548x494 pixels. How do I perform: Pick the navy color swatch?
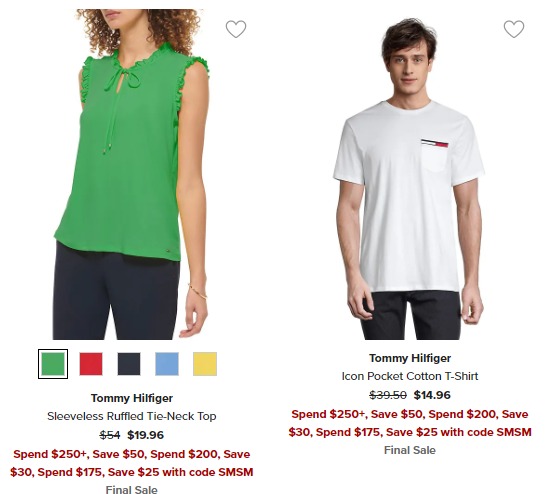pos(129,364)
